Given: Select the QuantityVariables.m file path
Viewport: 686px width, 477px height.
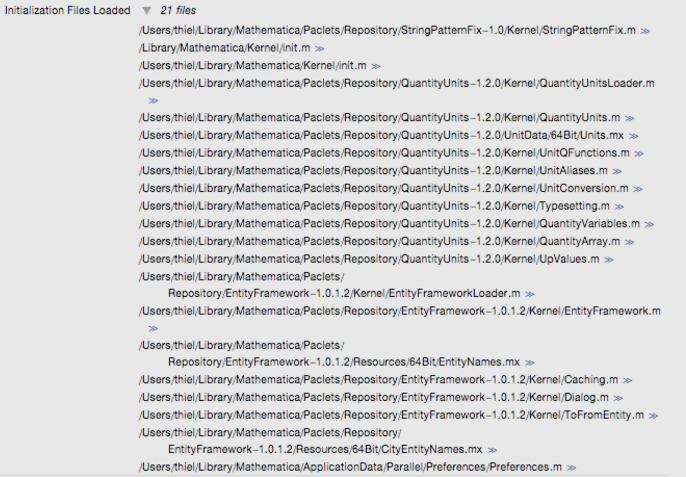Looking at the screenshot, I should [x=389, y=224].
